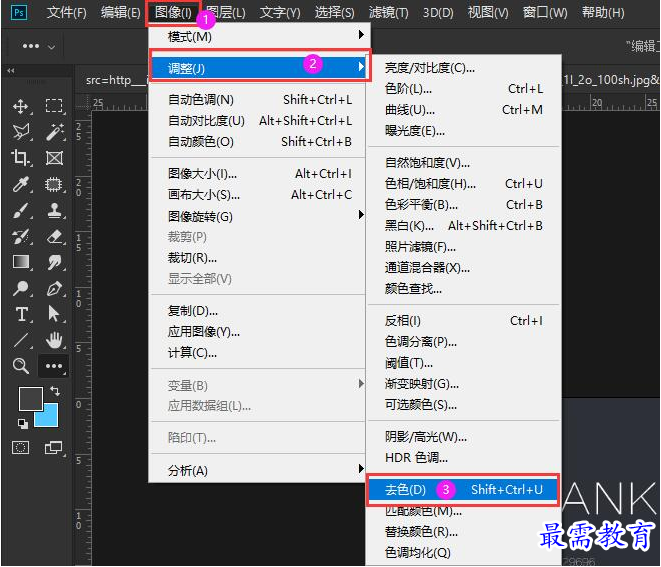
Task: Select the Magic Wand tool
Action: [54, 132]
